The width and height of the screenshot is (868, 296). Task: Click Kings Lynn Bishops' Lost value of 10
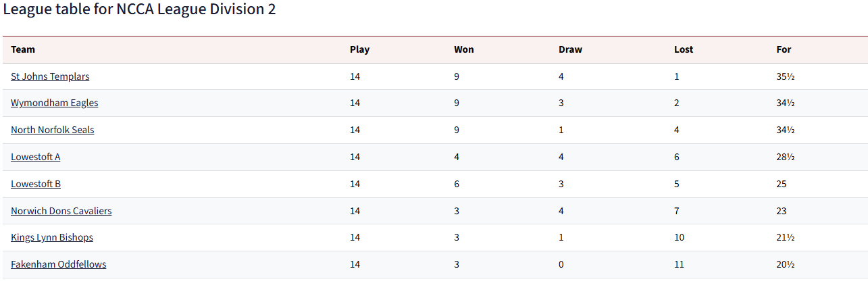pyautogui.click(x=679, y=237)
